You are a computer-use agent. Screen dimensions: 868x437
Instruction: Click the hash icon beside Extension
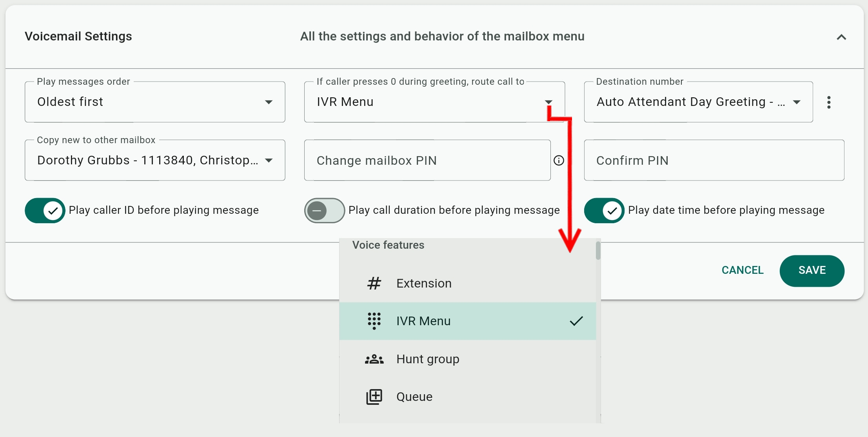pyautogui.click(x=374, y=283)
